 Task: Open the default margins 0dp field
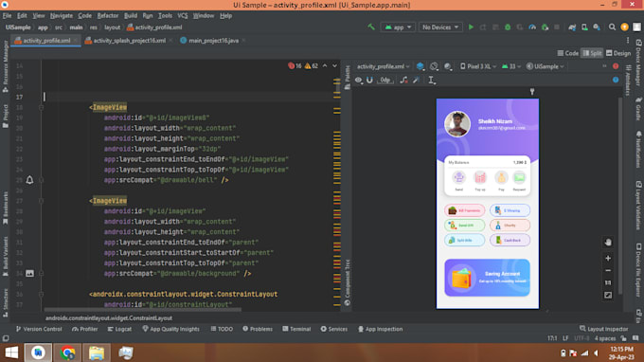click(x=385, y=81)
